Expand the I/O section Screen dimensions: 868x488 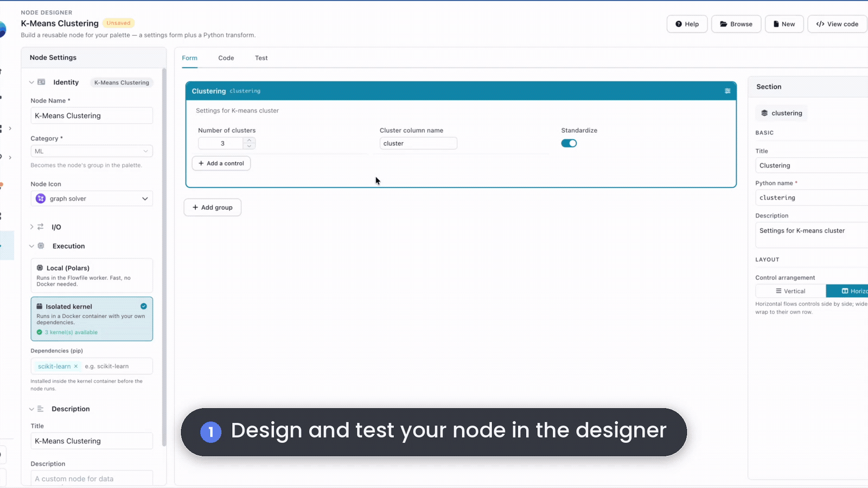(x=31, y=227)
